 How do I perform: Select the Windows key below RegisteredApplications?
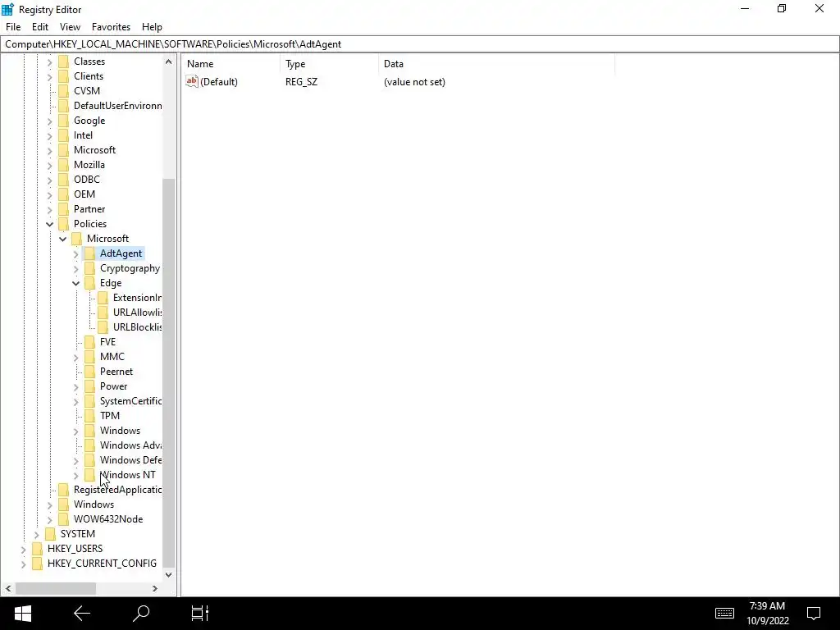[94, 504]
